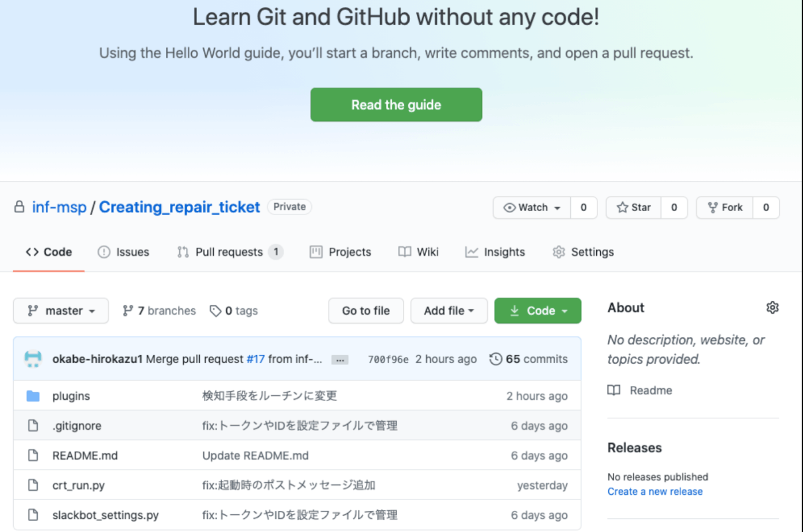
Task: Click the Private visibility badge
Action: (289, 207)
